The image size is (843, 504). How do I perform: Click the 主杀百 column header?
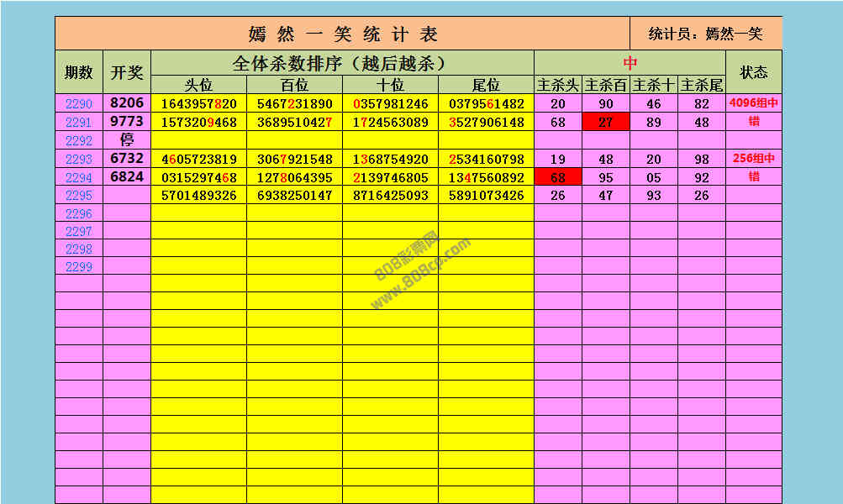[606, 85]
